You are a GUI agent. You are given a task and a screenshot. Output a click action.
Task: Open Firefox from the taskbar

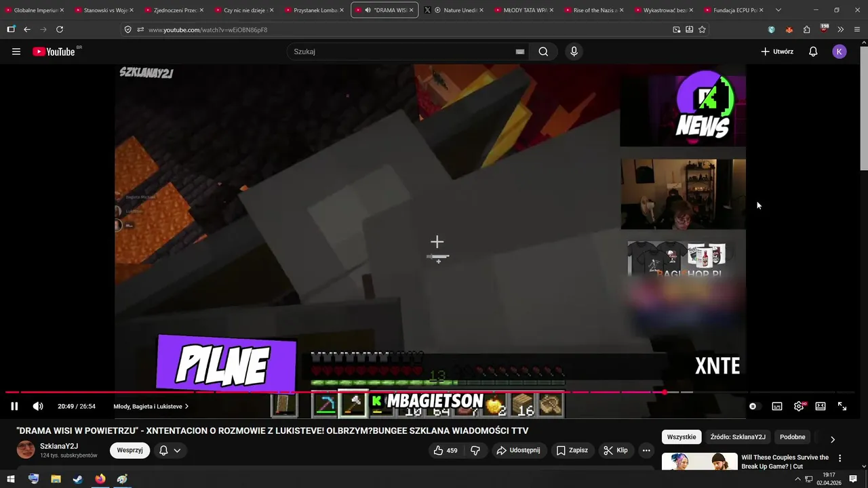click(x=100, y=479)
